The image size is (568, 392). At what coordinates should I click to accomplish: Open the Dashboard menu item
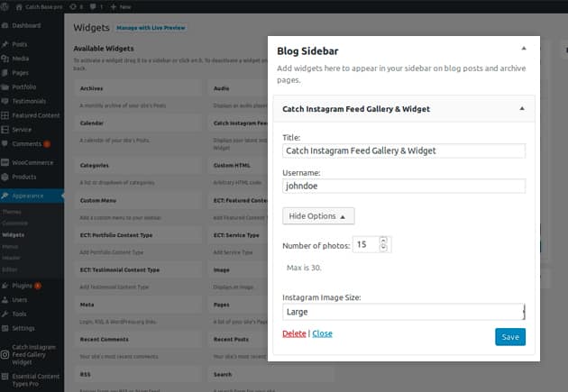(x=26, y=25)
